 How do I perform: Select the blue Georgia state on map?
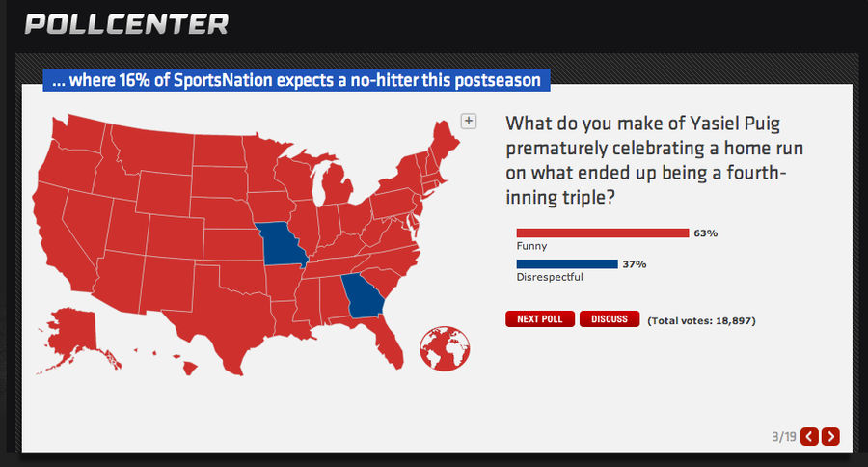[x=363, y=296]
